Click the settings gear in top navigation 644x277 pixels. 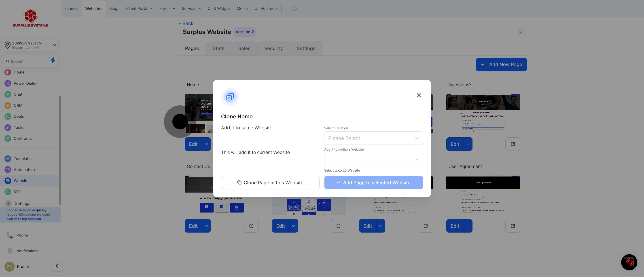coord(294,8)
